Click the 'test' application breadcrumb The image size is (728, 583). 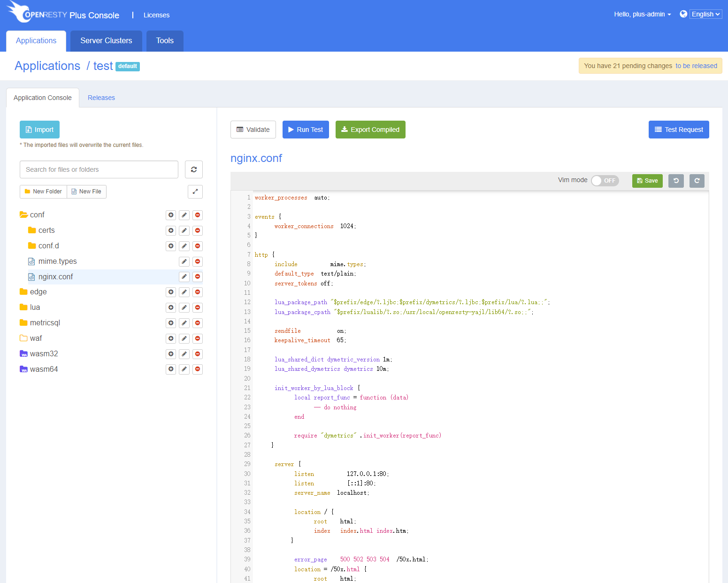tap(103, 66)
